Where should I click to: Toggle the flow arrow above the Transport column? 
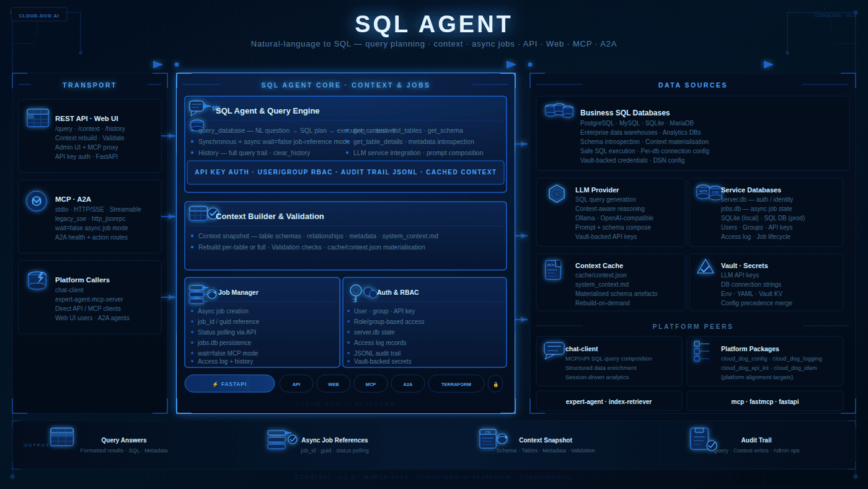click(157, 64)
